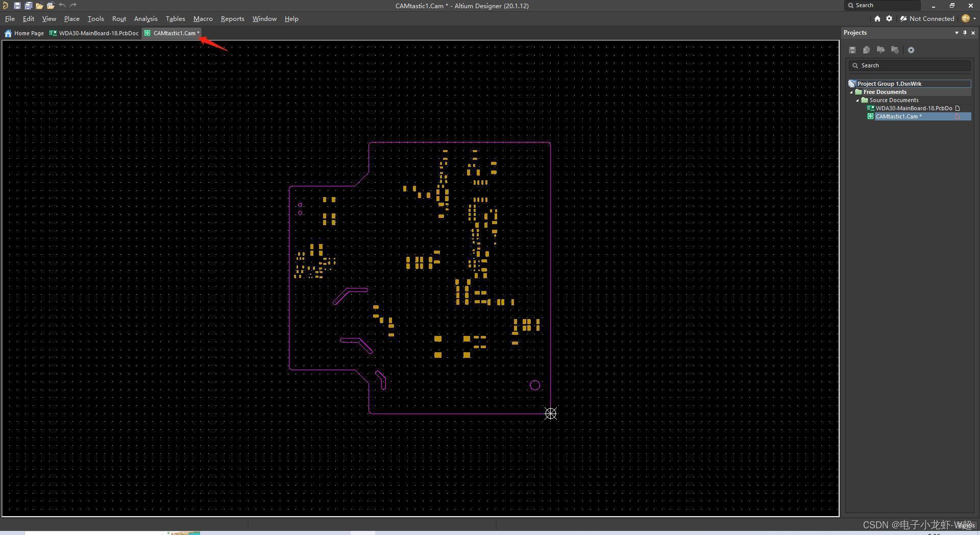Screen dimensions: 980x535
Task: Click the Projects panel search field
Action: click(x=910, y=65)
